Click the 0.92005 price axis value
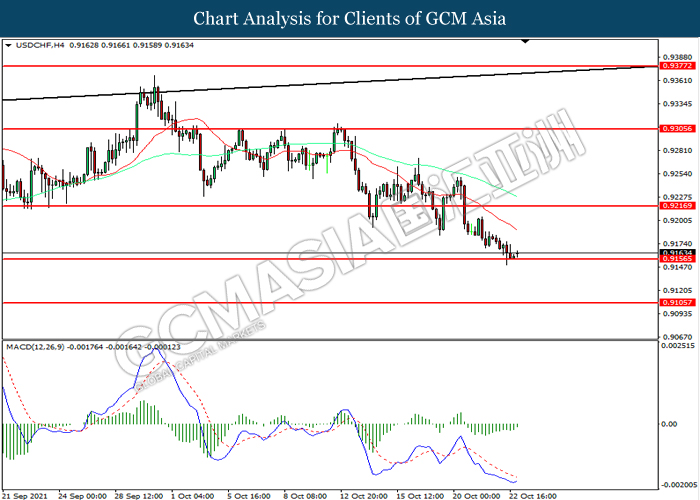 pos(677,221)
